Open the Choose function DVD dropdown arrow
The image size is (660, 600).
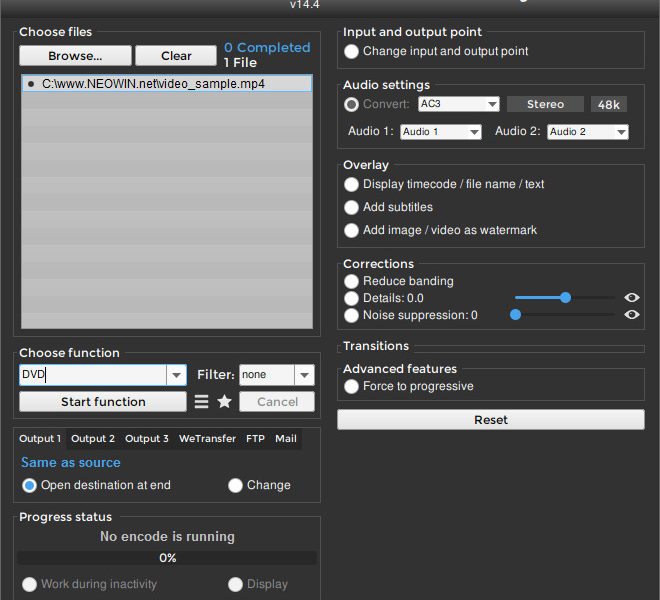(x=176, y=375)
